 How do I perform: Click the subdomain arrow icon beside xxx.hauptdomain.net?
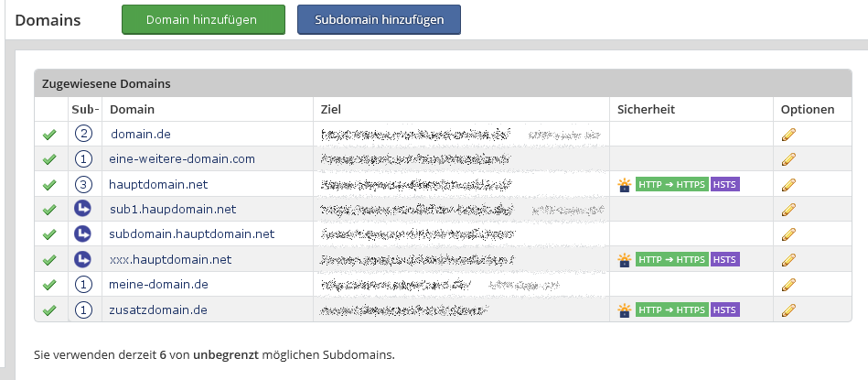[84, 260]
